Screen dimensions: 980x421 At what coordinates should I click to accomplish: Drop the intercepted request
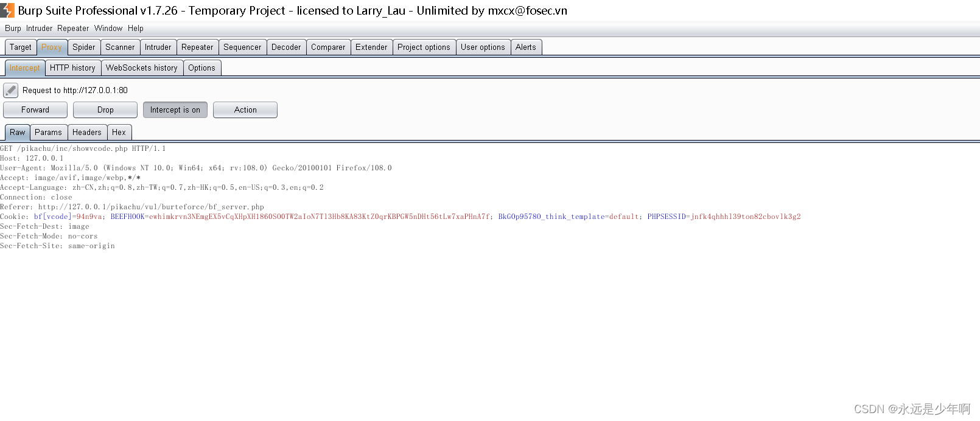pyautogui.click(x=105, y=110)
